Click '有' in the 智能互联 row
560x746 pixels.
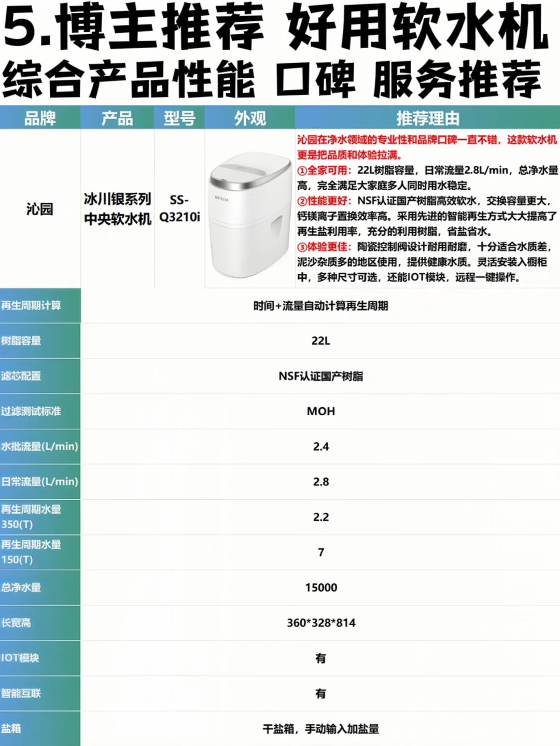(x=321, y=693)
